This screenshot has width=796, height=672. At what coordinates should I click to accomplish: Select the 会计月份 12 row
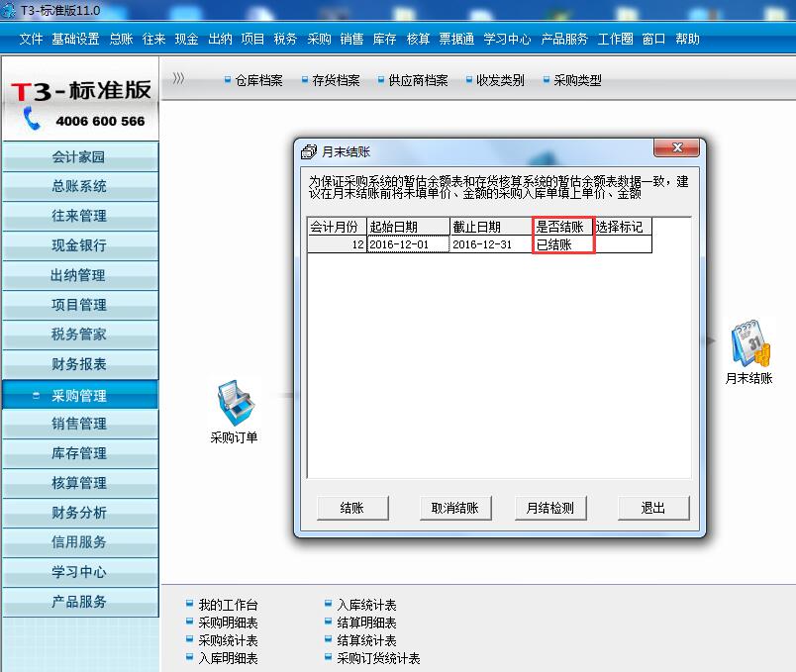tap(337, 244)
